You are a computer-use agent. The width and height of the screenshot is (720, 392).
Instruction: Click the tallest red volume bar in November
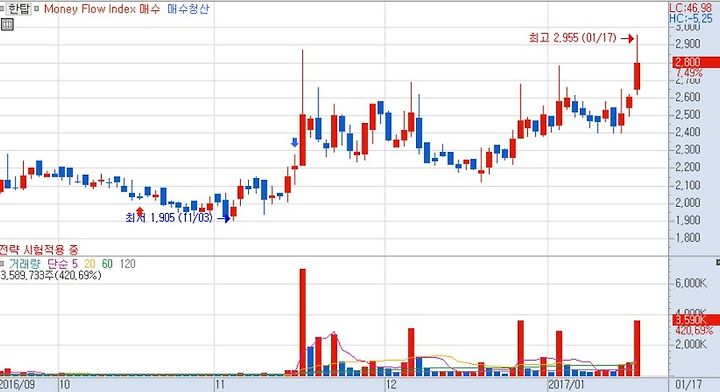coord(303,323)
